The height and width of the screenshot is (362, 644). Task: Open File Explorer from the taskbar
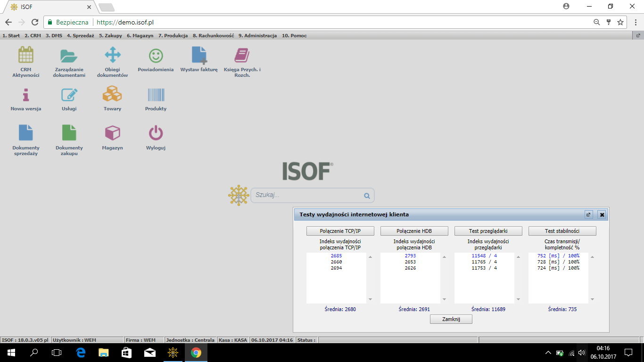(103, 353)
